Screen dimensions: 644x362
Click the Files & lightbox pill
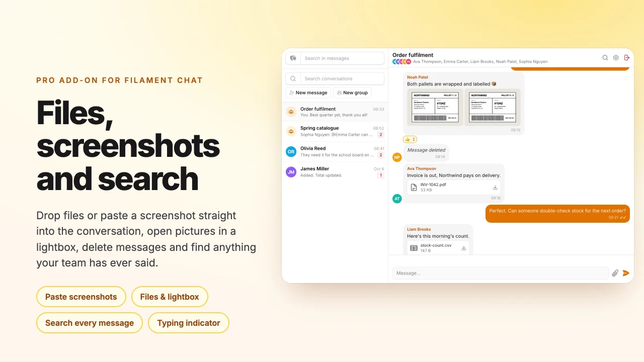(170, 297)
